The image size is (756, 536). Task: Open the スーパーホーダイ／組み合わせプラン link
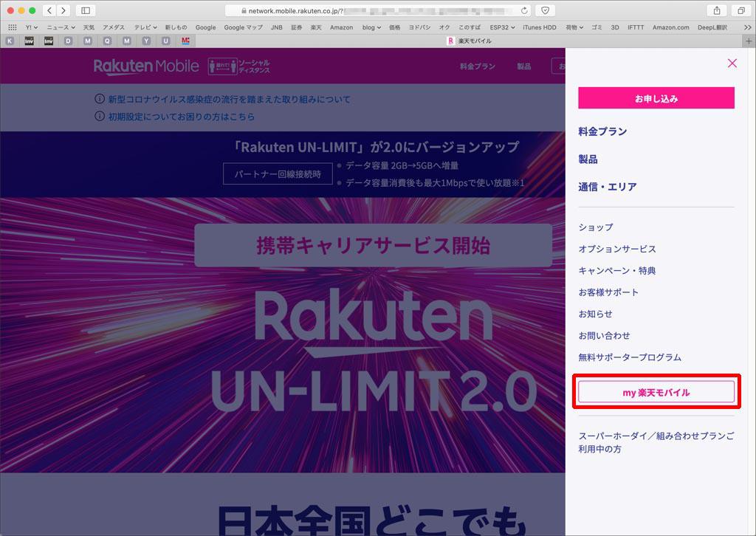[x=656, y=442]
